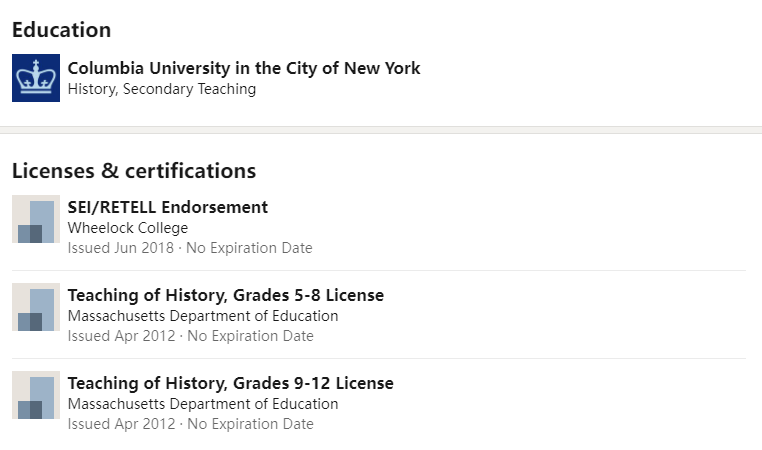Click the Columbia University crown logo
Viewport: 762px width, 450px height.
pos(36,78)
